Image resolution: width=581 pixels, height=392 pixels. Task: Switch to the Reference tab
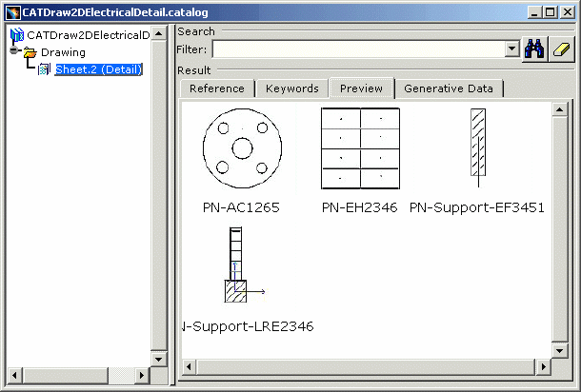[217, 88]
